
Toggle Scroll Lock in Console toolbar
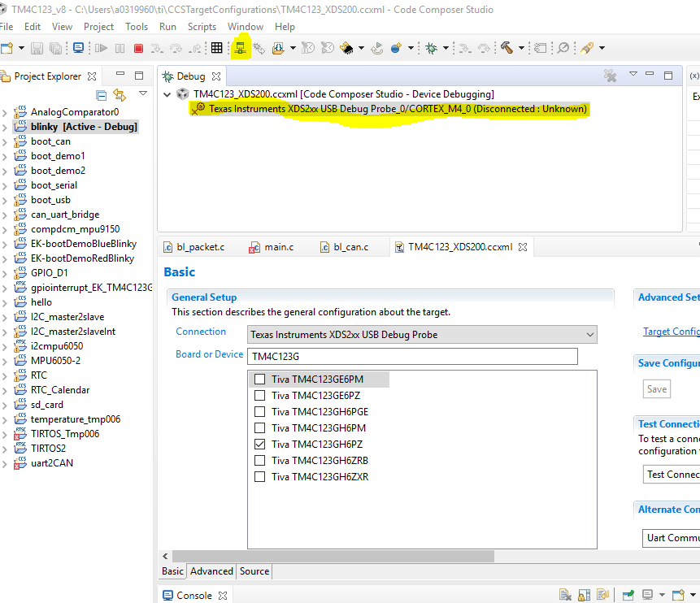[584, 595]
